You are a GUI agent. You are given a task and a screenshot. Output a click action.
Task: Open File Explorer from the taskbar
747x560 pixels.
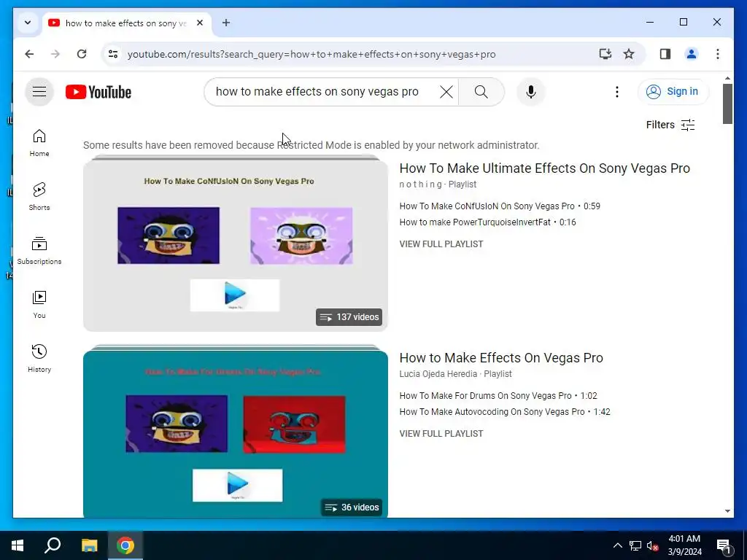pyautogui.click(x=89, y=545)
